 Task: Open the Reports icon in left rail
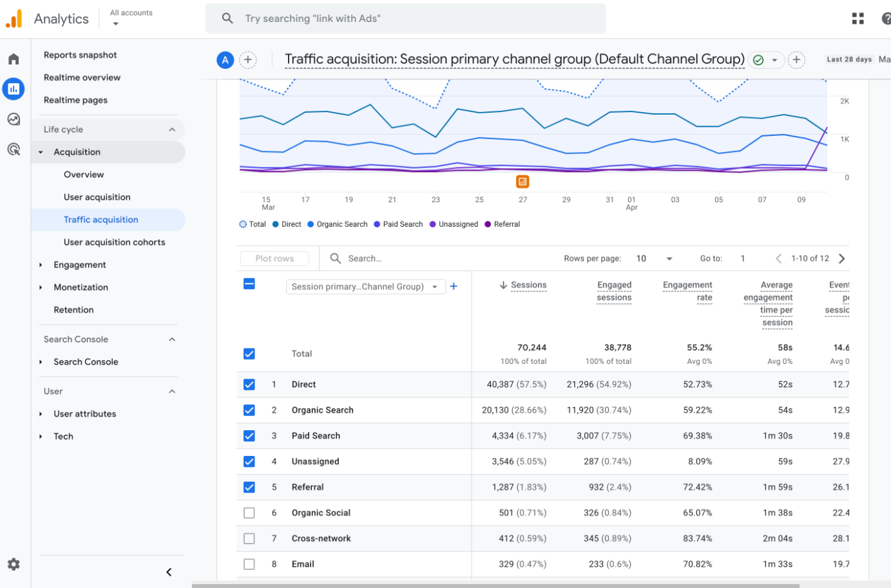(x=14, y=89)
